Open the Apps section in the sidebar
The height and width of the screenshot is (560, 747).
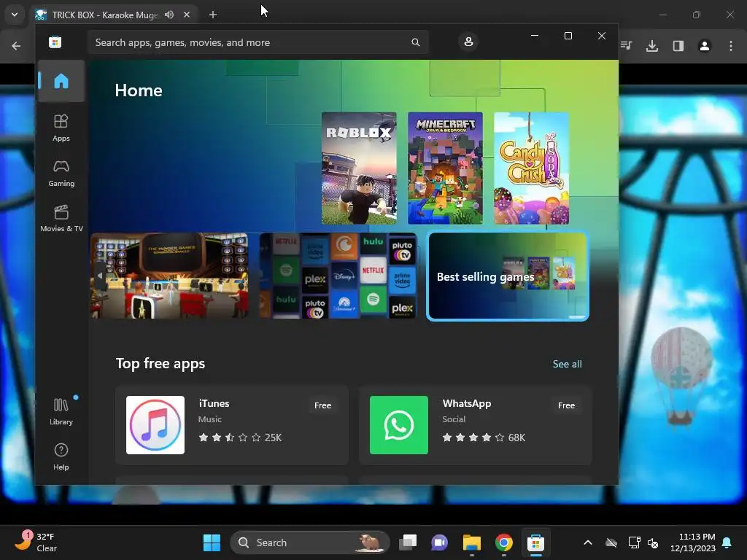pyautogui.click(x=61, y=128)
